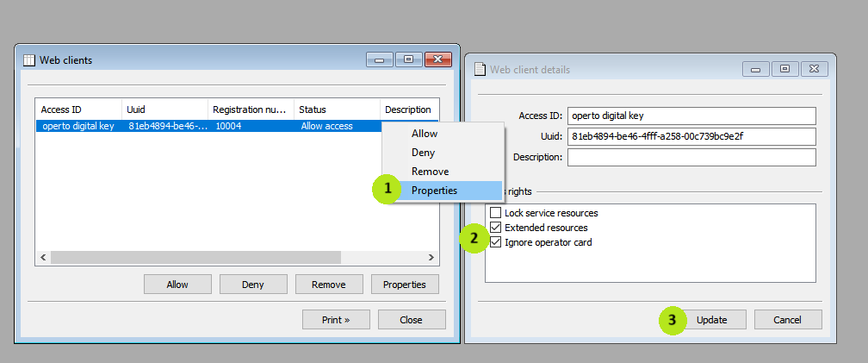The width and height of the screenshot is (868, 363).
Task: Enable the Lock service resources checkbox
Action: click(x=495, y=213)
